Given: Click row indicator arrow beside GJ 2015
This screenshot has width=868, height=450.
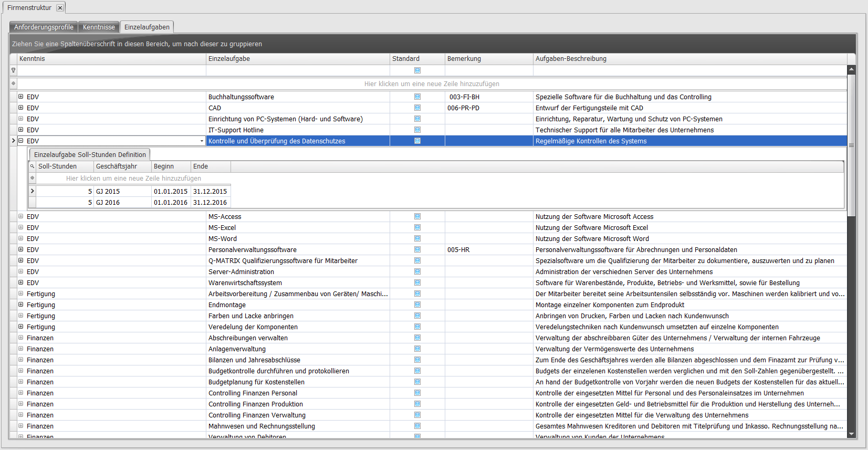Looking at the screenshot, I should point(33,191).
